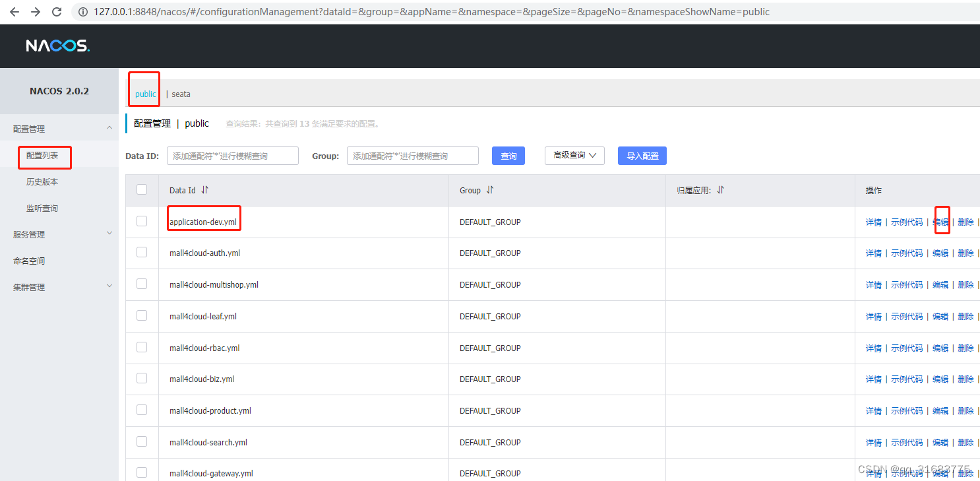Check the checkbox for mall4cloud-auth.yml row
The height and width of the screenshot is (481, 980).
coord(142,253)
